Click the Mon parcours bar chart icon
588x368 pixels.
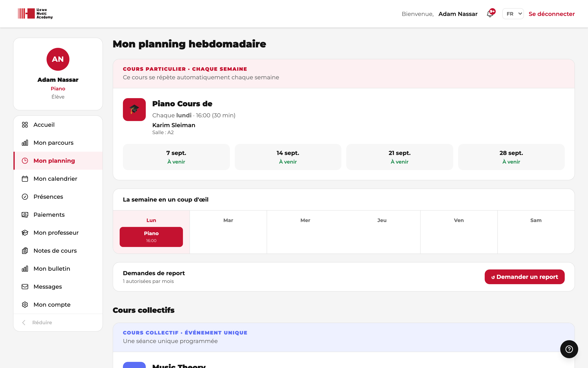(25, 143)
